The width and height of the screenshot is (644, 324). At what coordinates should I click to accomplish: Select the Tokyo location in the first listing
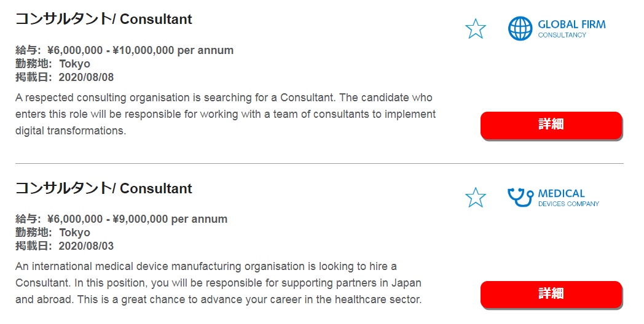click(x=74, y=64)
